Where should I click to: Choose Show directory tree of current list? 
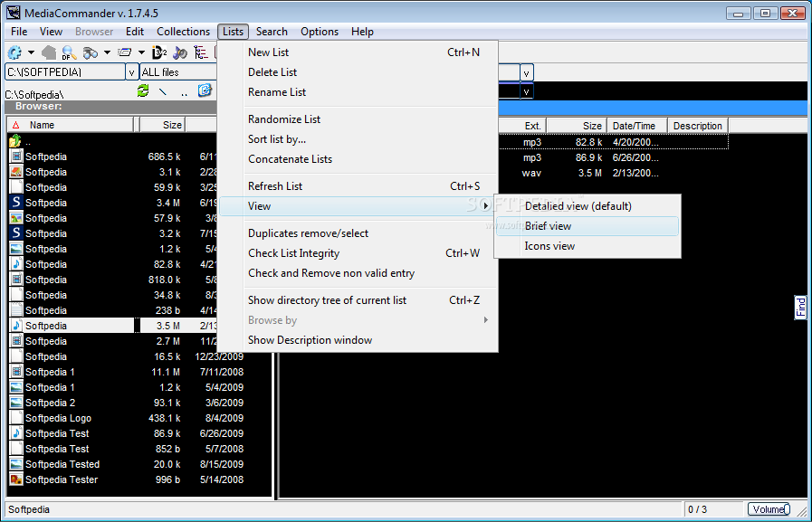(x=358, y=300)
